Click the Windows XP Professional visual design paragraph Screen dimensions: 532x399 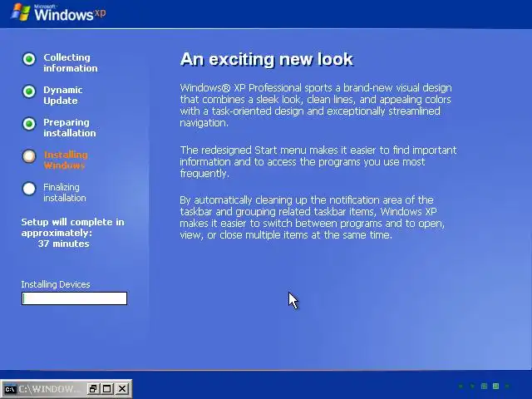point(316,106)
